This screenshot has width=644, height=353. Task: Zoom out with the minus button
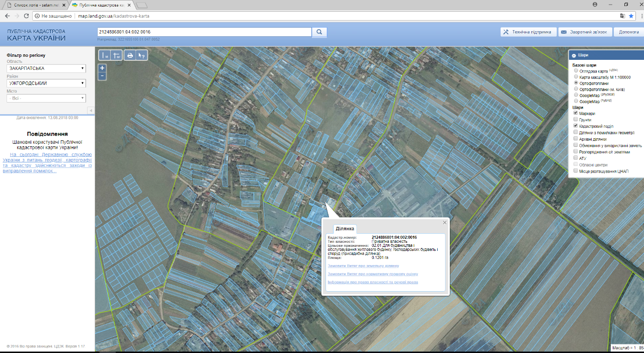102,76
